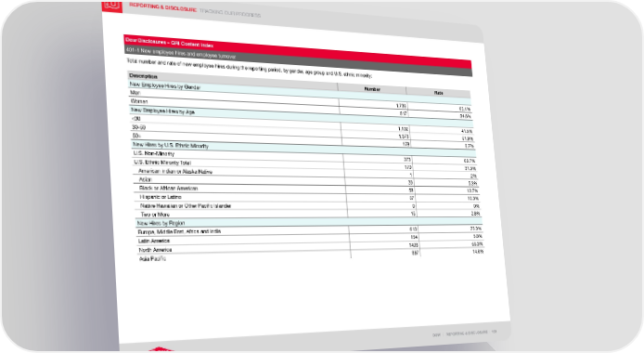Image resolution: width=644 pixels, height=353 pixels.
Task: Click the red logo icon at top-left
Action: tap(112, 7)
